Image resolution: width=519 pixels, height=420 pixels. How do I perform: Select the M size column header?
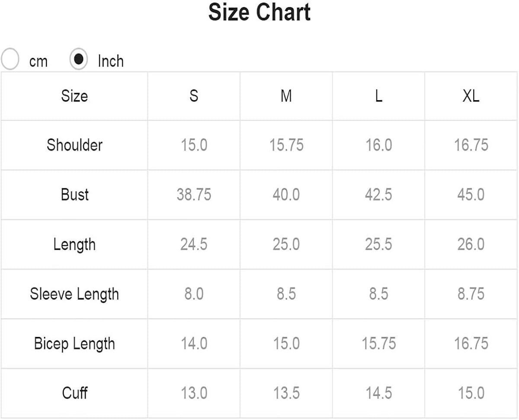(286, 95)
